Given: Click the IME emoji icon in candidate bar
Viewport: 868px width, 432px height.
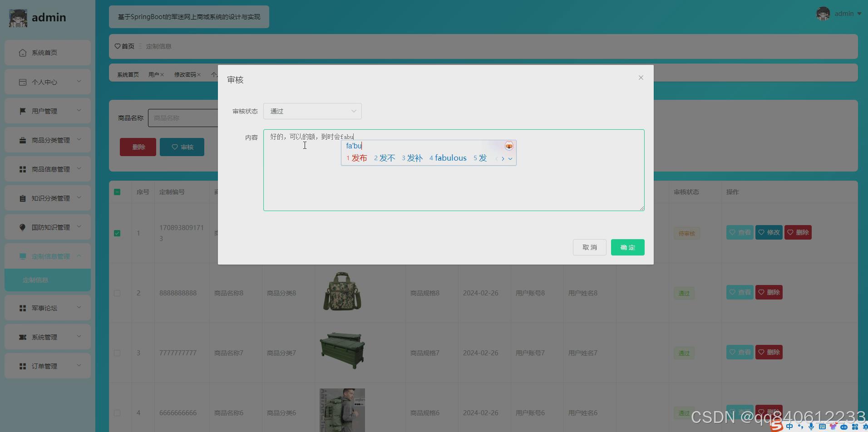Looking at the screenshot, I should (x=509, y=146).
